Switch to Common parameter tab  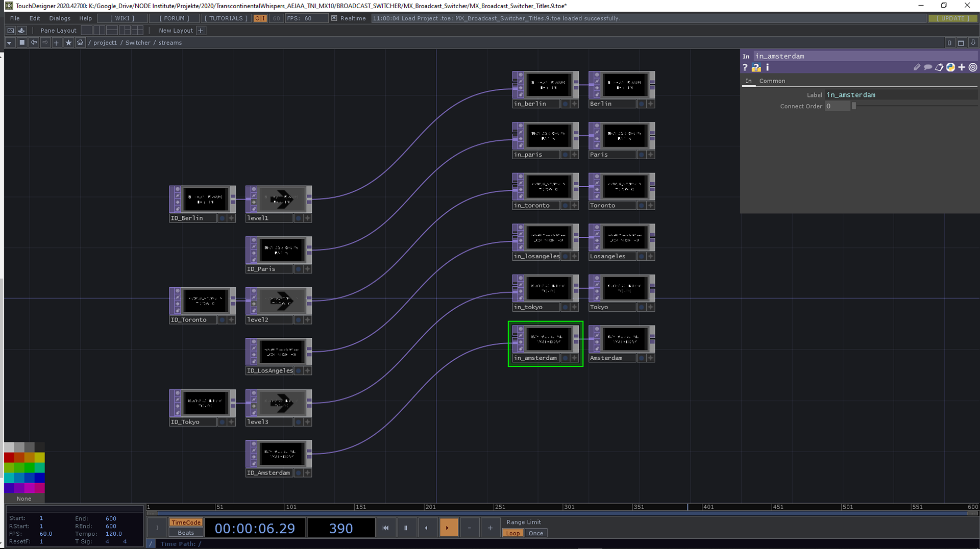tap(772, 81)
